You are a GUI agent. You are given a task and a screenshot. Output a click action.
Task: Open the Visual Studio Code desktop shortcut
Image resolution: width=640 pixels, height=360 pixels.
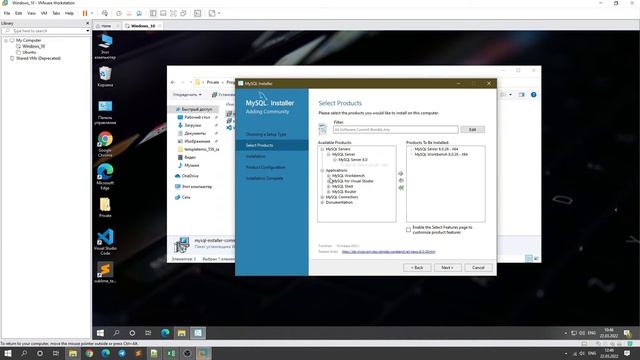pyautogui.click(x=105, y=242)
